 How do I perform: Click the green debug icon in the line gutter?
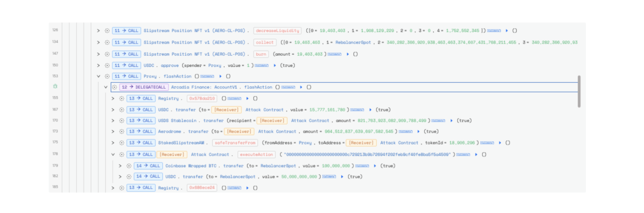[x=55, y=87]
